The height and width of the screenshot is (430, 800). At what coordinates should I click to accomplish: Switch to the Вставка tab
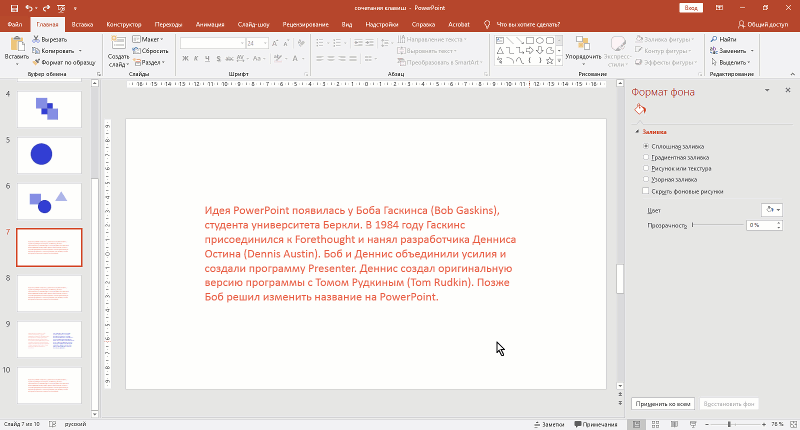coord(82,24)
